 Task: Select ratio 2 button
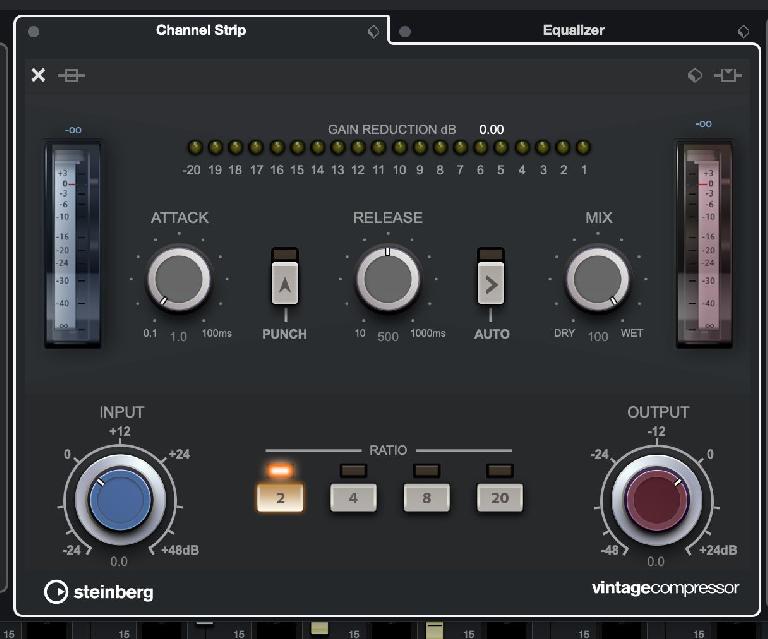coord(280,497)
